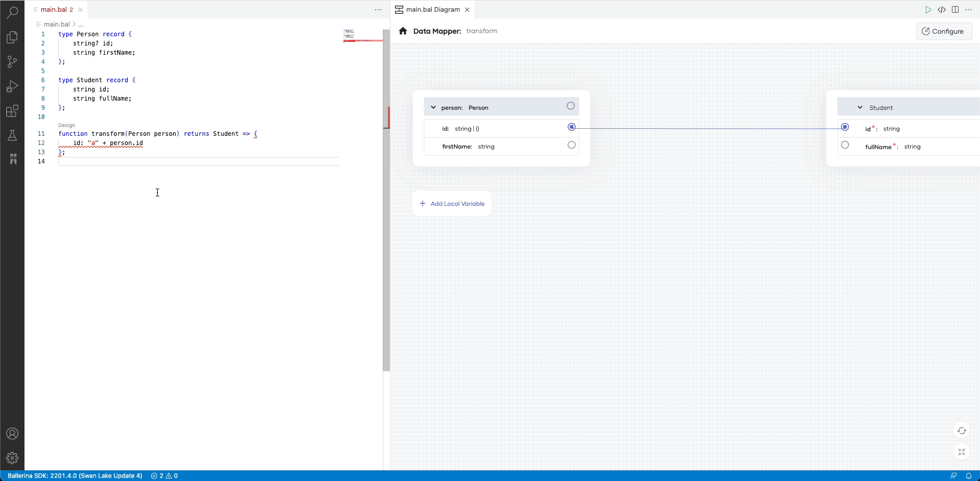Select the main.bal Diagram tab

[432, 9]
